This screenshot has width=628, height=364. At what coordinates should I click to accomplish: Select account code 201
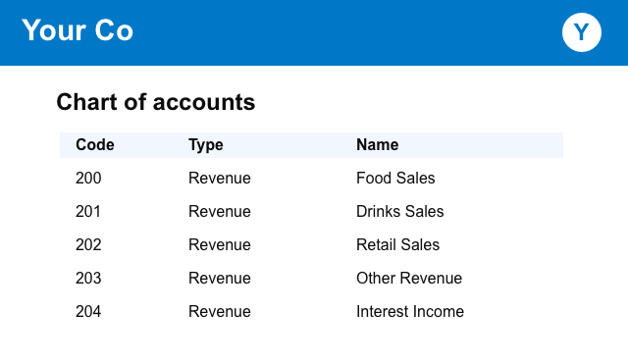88,211
